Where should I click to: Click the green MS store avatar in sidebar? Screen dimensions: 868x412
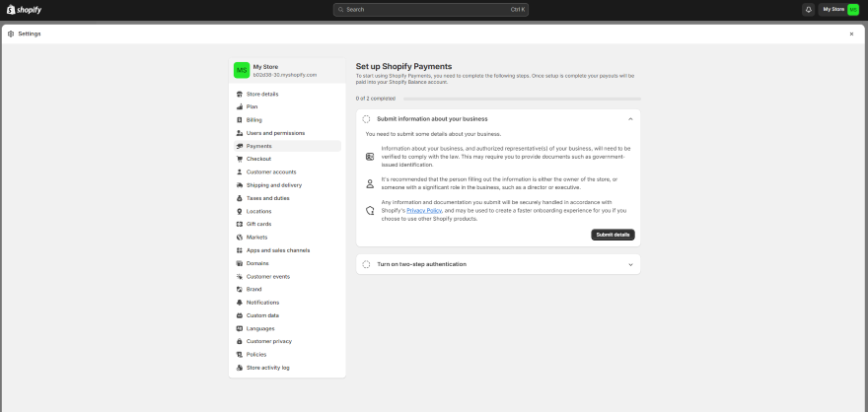coord(242,70)
